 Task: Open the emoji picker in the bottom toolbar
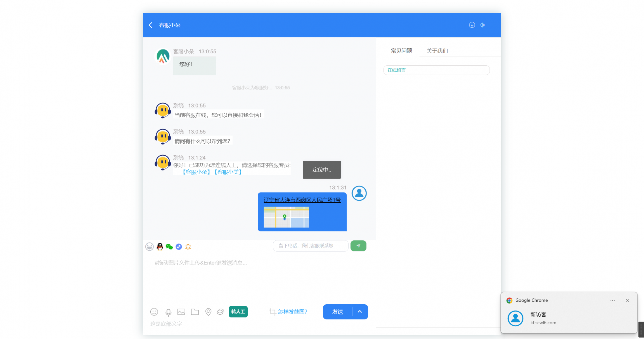[154, 312]
